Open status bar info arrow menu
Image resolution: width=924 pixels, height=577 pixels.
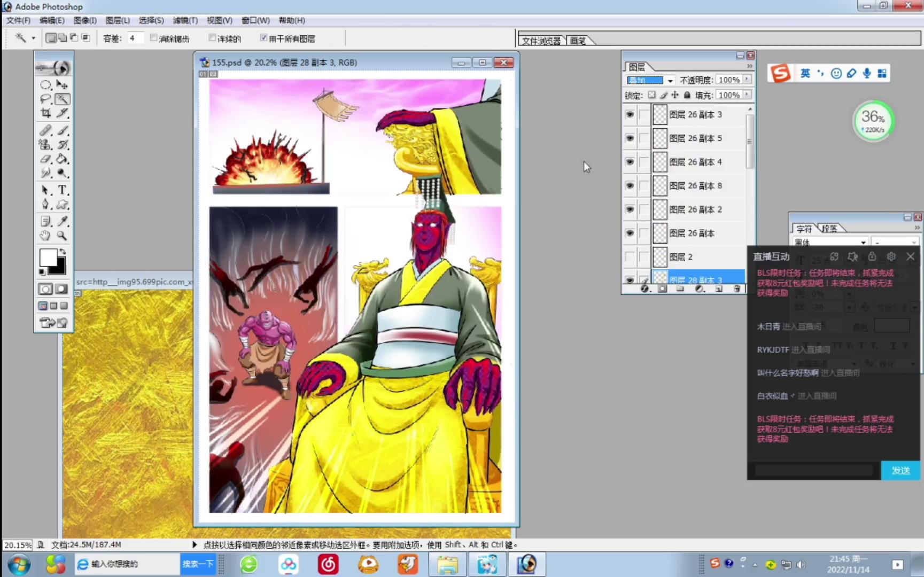pyautogui.click(x=195, y=544)
